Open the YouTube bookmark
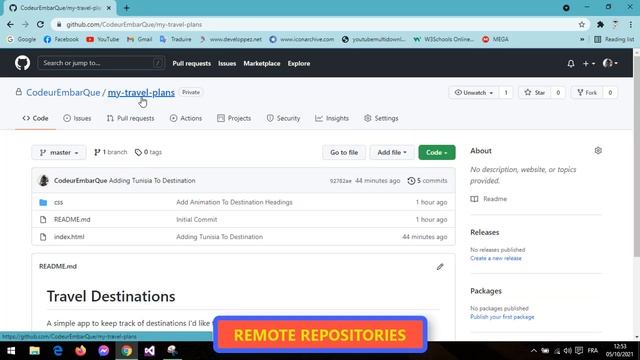This screenshot has height=360, width=640. click(x=102, y=39)
